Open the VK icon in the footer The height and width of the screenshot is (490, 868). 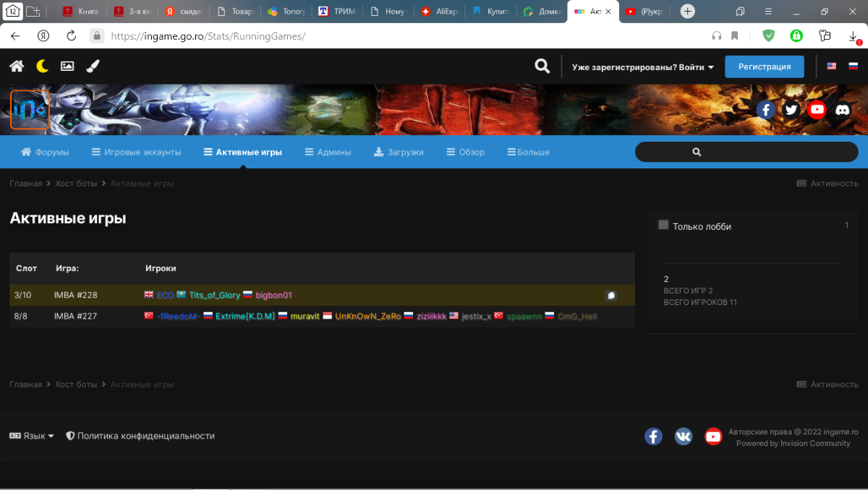pos(684,437)
